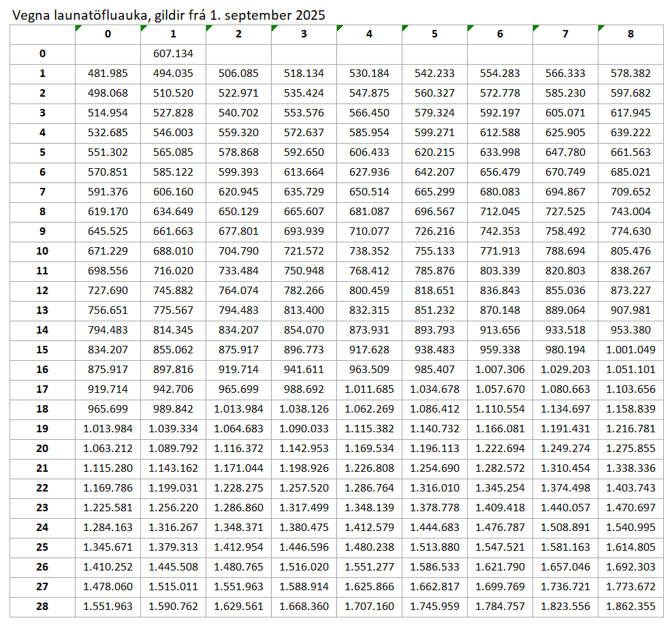Click value 1.338.336
Image resolution: width=672 pixels, height=627 pixels.
click(x=631, y=468)
